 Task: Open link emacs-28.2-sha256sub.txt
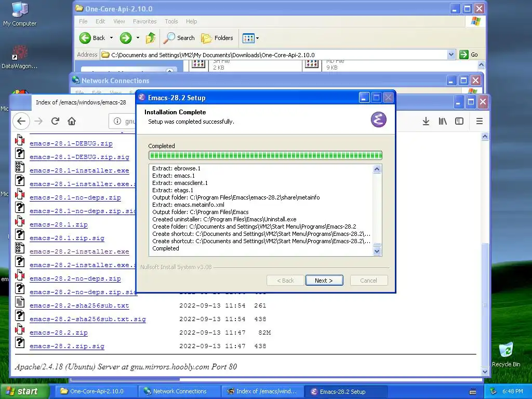coord(79,305)
